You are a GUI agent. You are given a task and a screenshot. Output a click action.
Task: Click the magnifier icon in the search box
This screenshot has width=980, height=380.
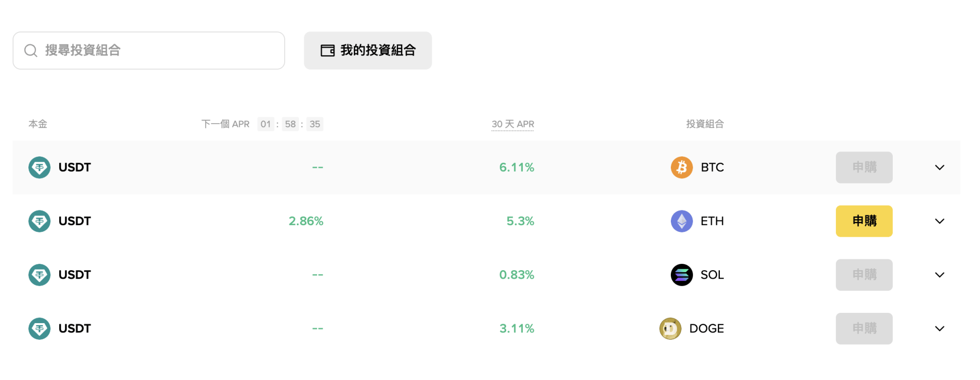pyautogui.click(x=30, y=50)
